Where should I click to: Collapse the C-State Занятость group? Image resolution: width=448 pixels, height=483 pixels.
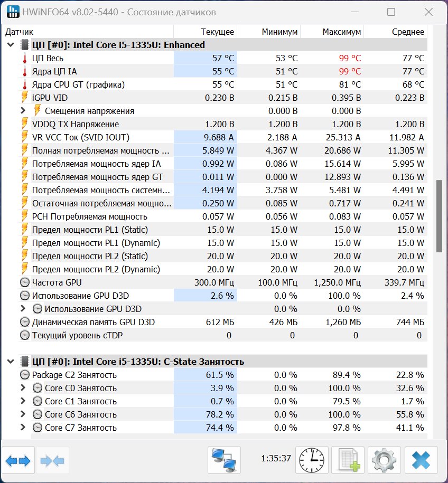11,362
